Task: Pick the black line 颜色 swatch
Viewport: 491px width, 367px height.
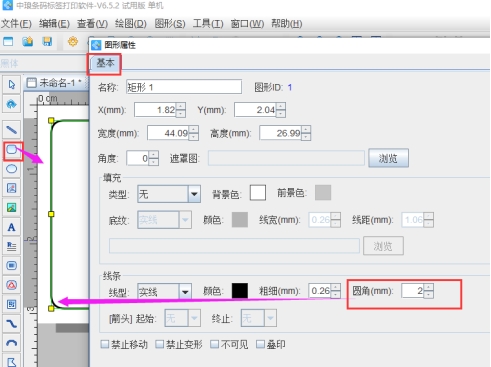Action: pos(240,291)
